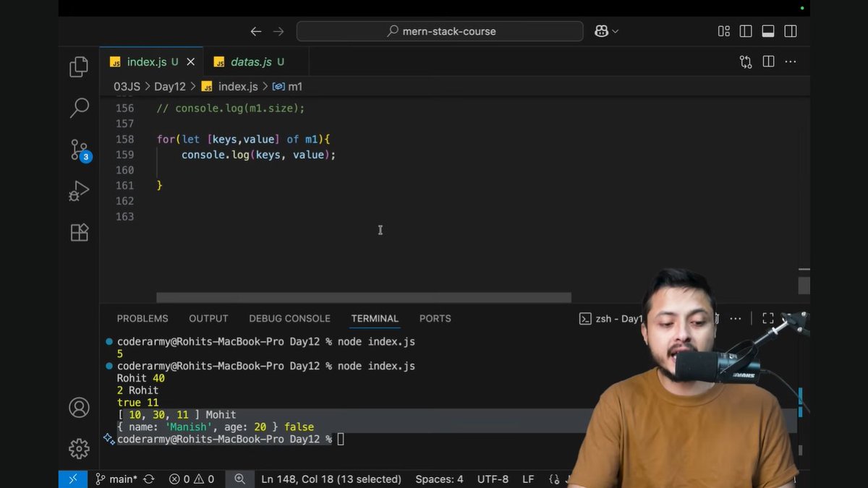Viewport: 868px width, 488px height.
Task: Open the DEBUG CONSOLE panel tab
Action: (x=289, y=319)
